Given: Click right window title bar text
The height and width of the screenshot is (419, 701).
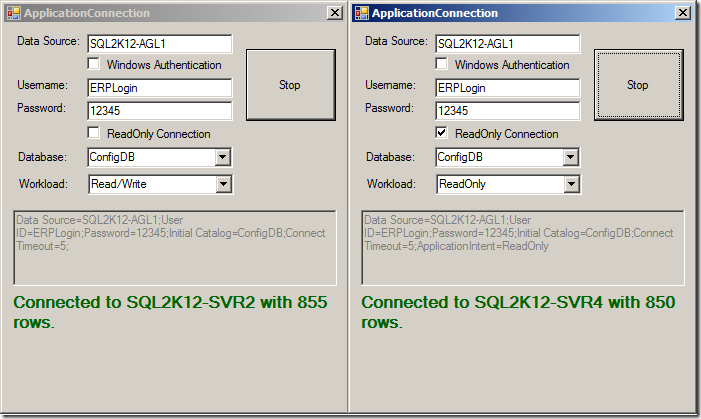Looking at the screenshot, I should pyautogui.click(x=435, y=13).
